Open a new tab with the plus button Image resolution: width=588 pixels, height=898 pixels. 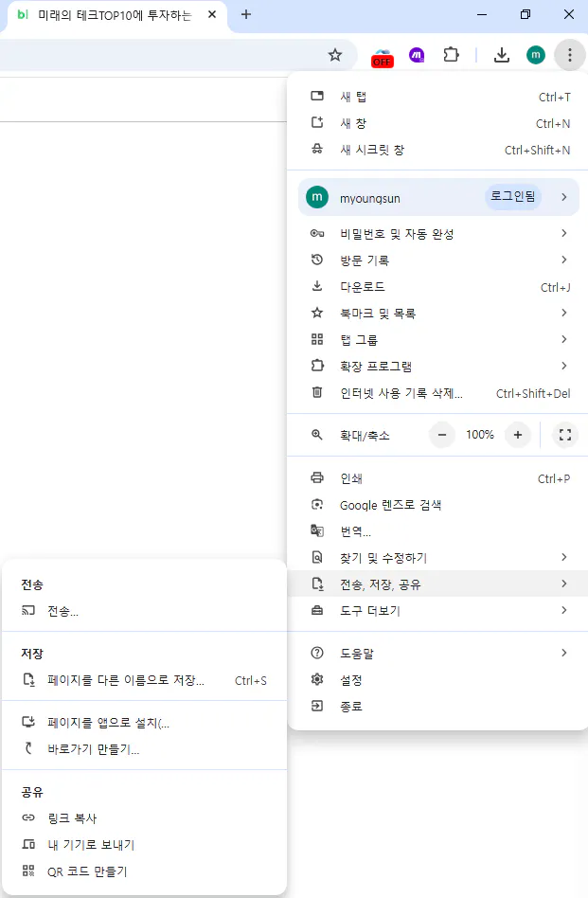(246, 14)
